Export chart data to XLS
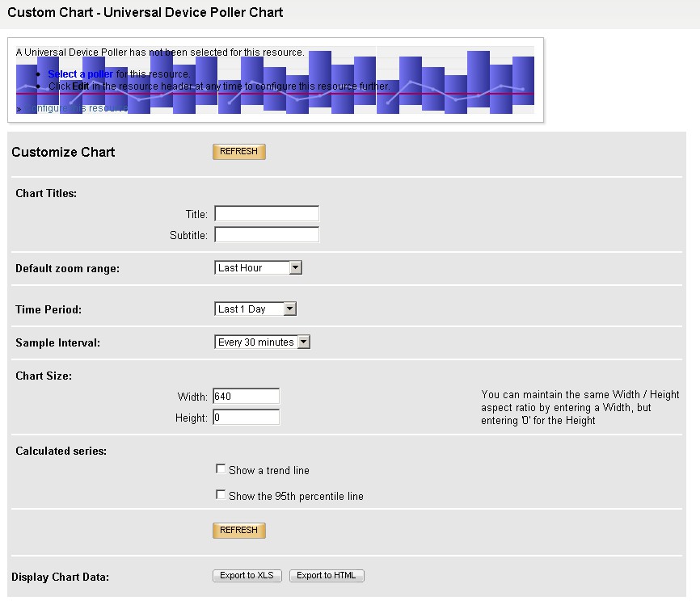The height and width of the screenshot is (609, 700). click(x=247, y=576)
